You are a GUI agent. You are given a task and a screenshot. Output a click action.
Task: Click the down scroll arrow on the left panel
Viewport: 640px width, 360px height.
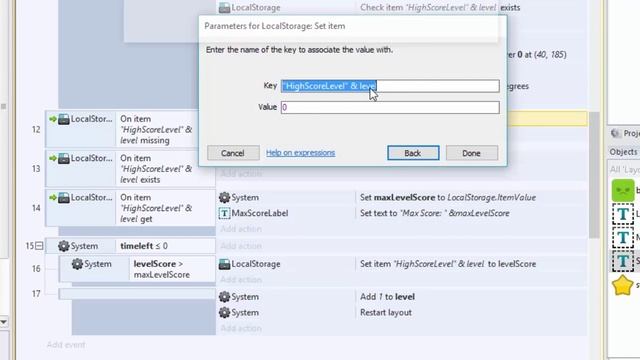pos(4,322)
